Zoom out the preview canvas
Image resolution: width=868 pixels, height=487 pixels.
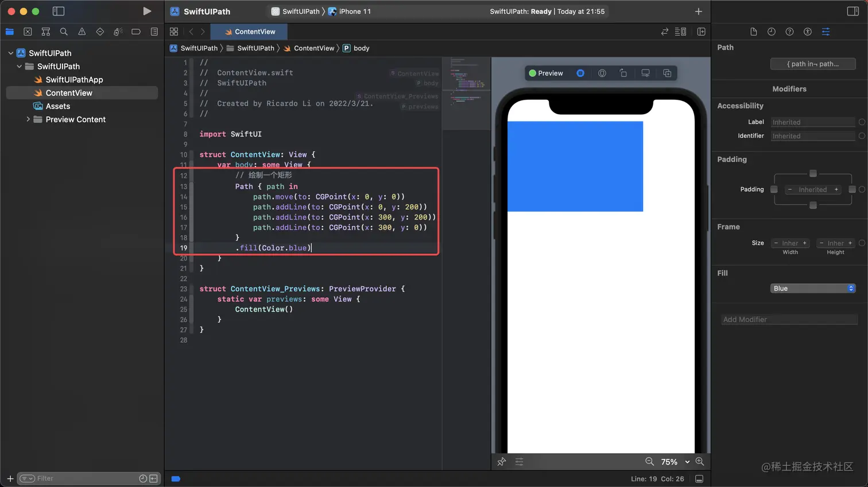click(649, 462)
